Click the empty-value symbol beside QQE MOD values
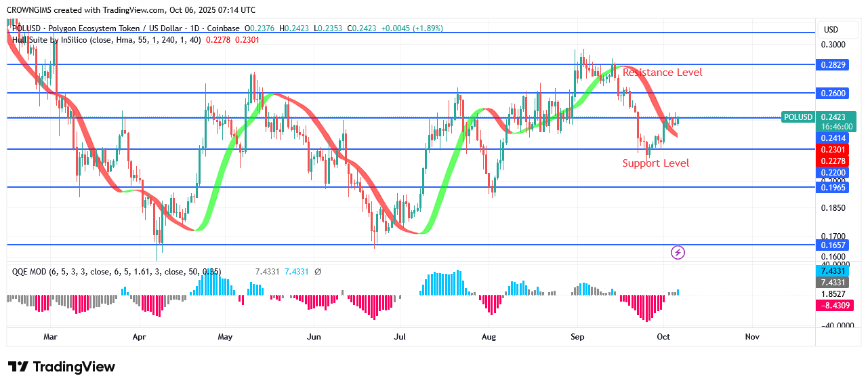 [x=318, y=272]
